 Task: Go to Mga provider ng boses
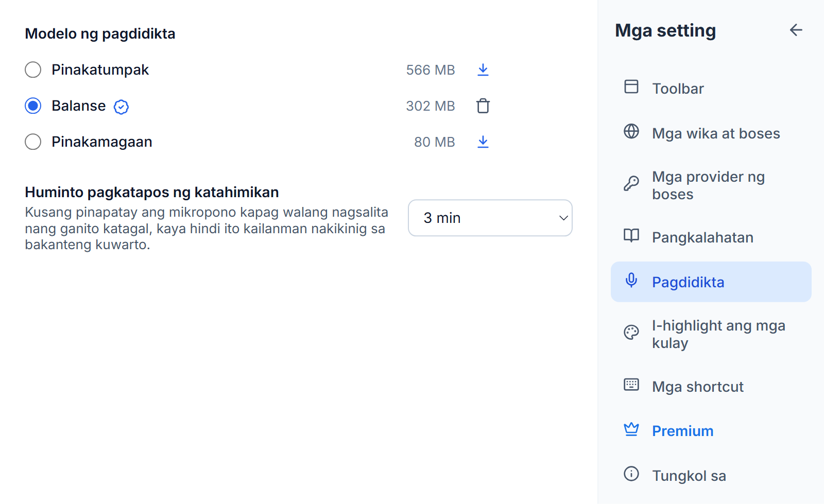point(711,185)
